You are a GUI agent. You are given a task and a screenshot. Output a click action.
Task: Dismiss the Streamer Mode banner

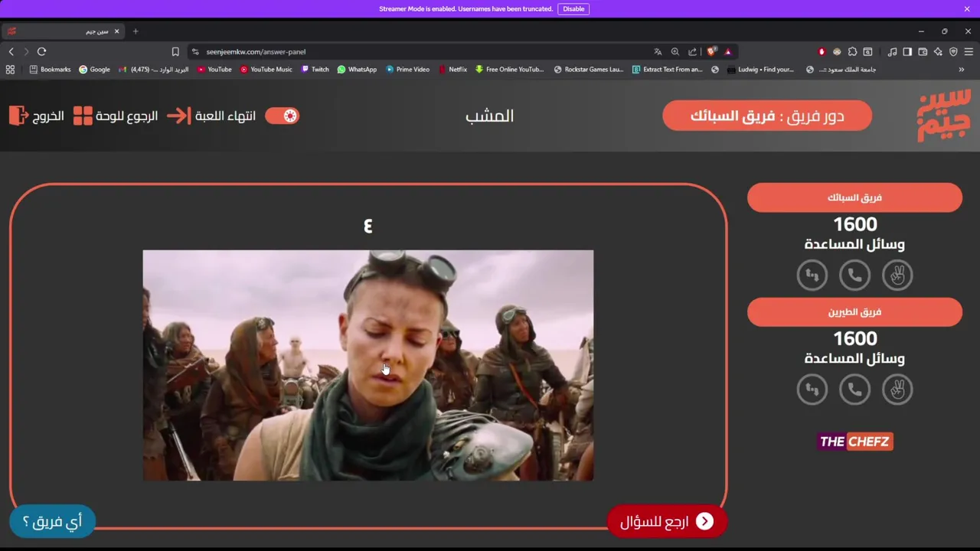967,9
